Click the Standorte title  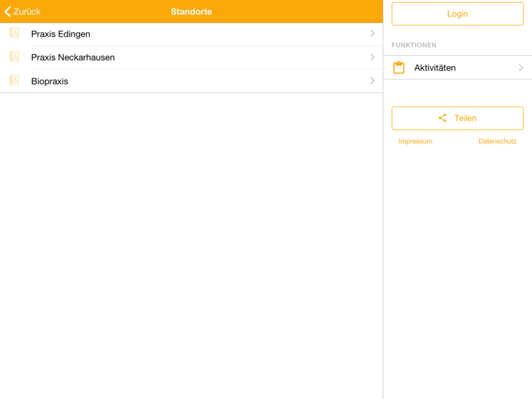coord(192,12)
